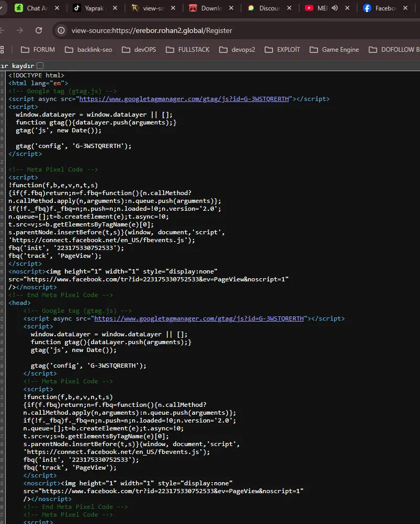Toggle the line wrap checkbox
Screen dimensions: 420x524
coord(40,65)
